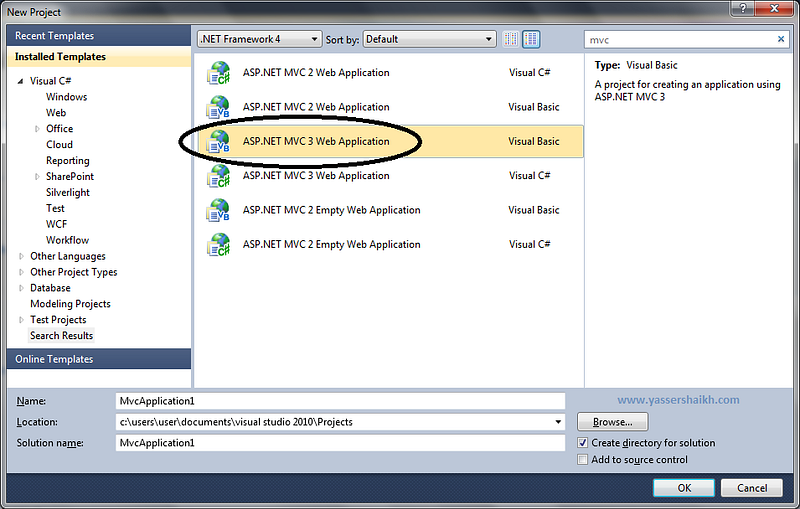Select ASP.NET MVC 2 Web Application Visual C# row
The image size is (800, 509).
click(389, 73)
